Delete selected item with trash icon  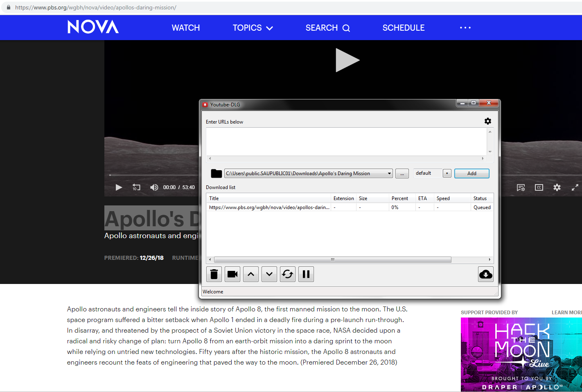click(214, 274)
